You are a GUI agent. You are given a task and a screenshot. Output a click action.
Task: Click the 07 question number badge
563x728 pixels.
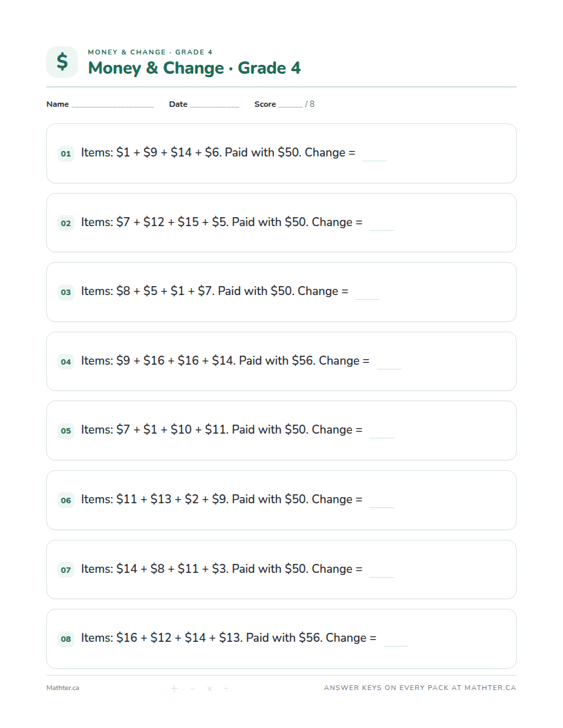(66, 569)
